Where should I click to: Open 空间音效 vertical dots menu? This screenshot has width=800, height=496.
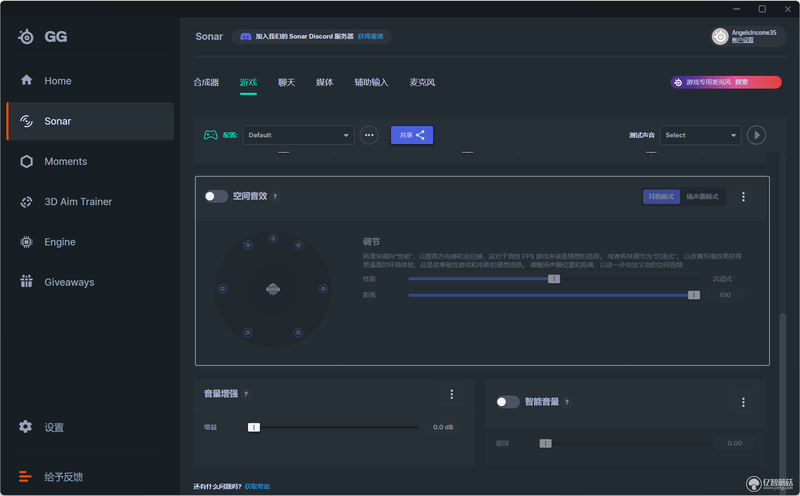743,196
